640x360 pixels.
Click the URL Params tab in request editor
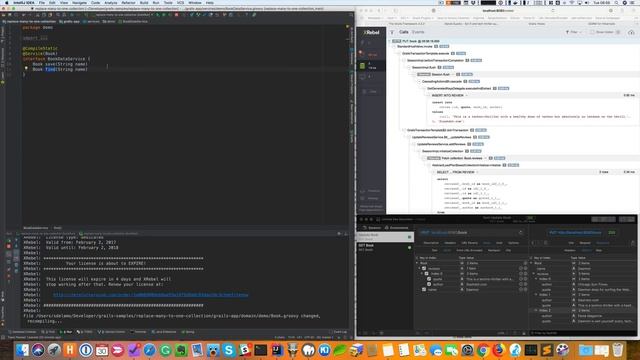point(469,243)
